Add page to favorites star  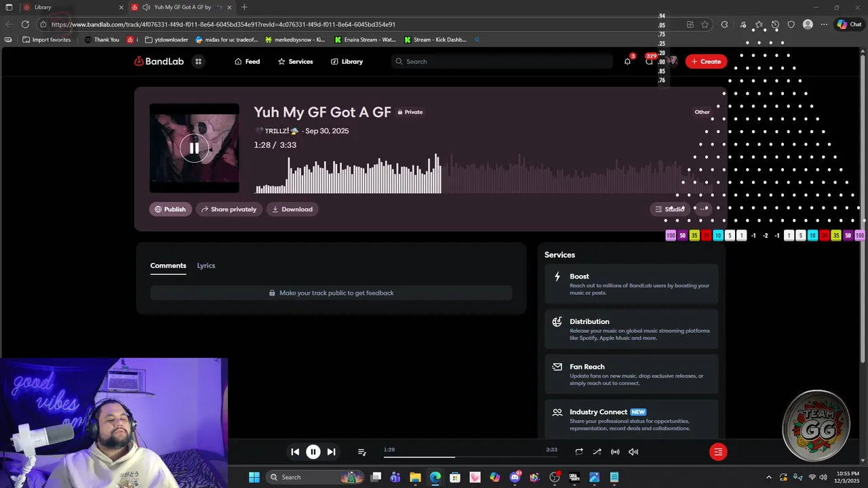click(705, 24)
